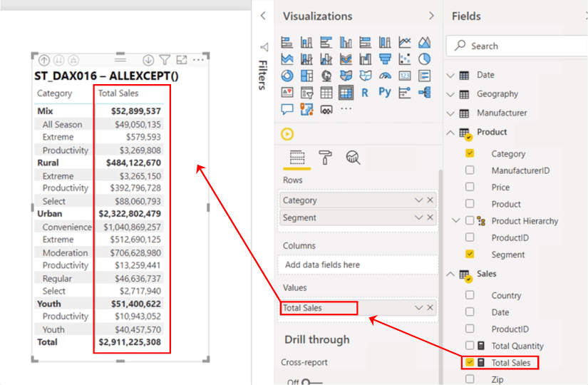Collapse the Product table
The height and width of the screenshot is (385, 588).
click(x=450, y=133)
